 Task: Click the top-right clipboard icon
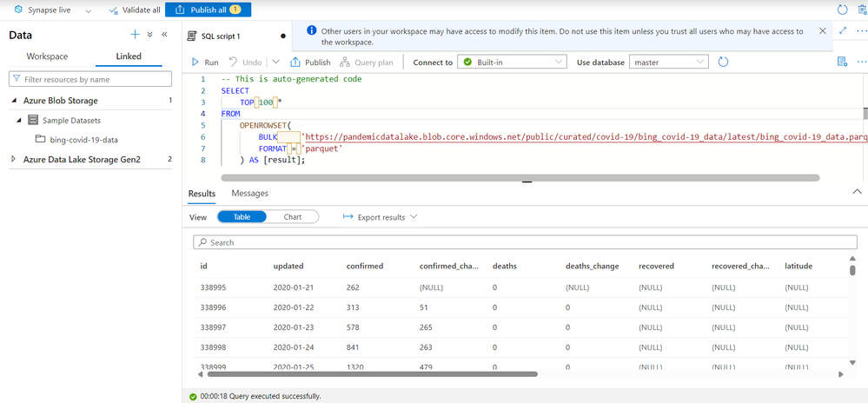863,10
